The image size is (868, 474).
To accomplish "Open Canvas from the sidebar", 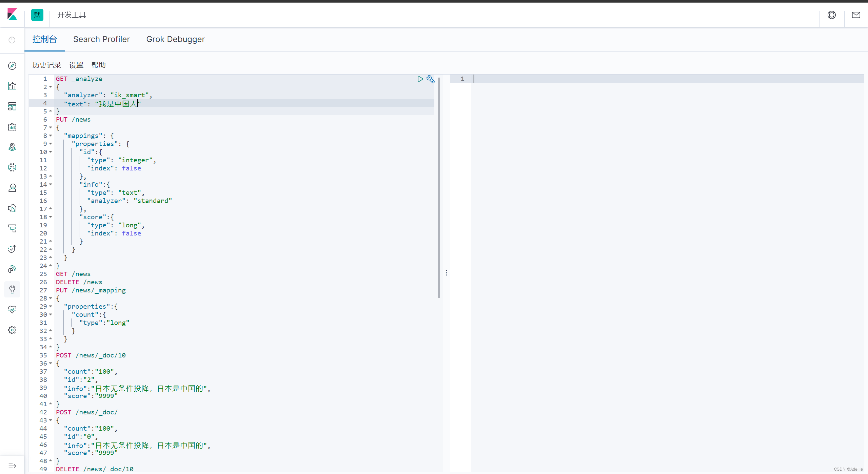I will [12, 127].
